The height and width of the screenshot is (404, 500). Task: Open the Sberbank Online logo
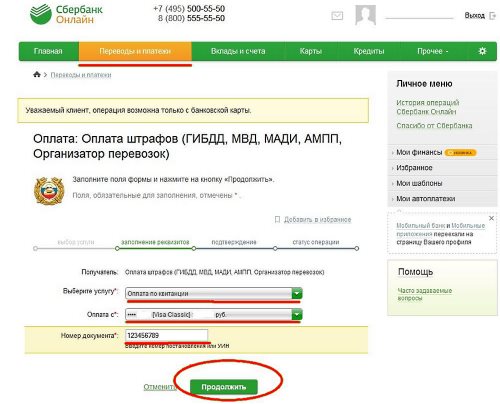[66, 14]
